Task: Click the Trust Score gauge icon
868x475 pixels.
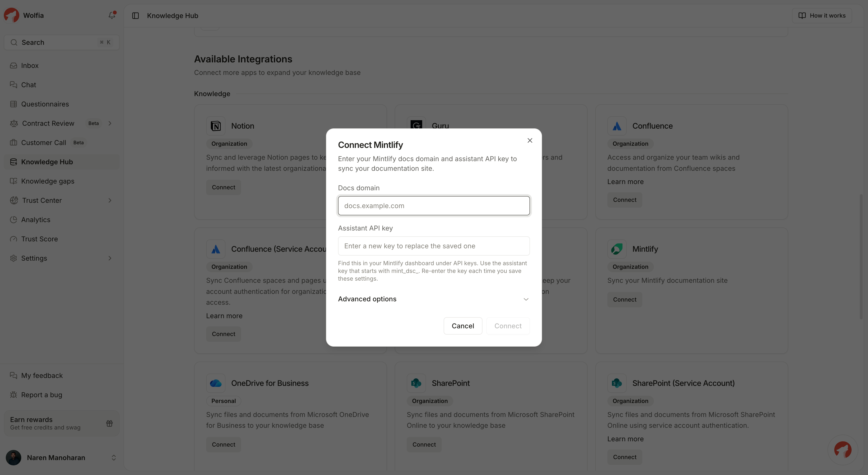Action: point(14,239)
